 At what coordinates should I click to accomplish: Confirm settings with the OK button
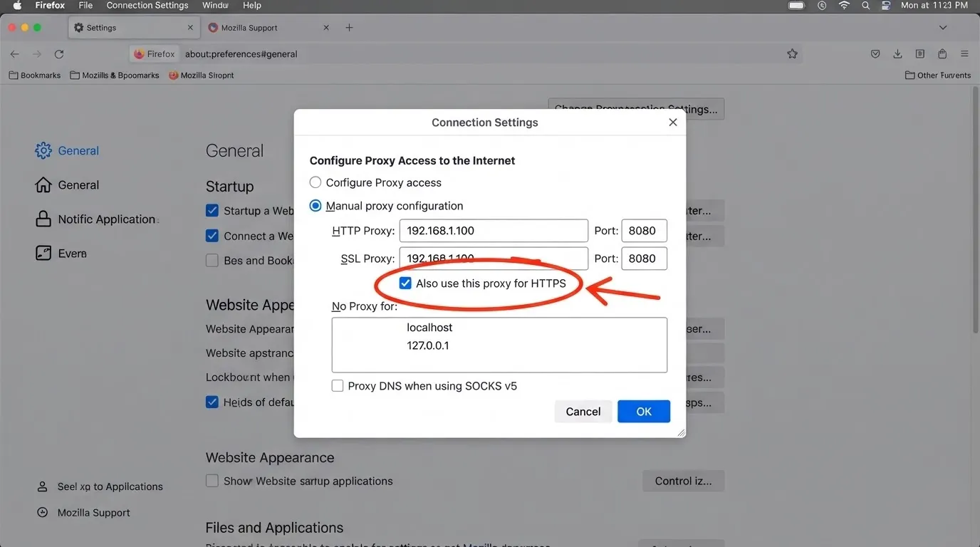coord(644,412)
